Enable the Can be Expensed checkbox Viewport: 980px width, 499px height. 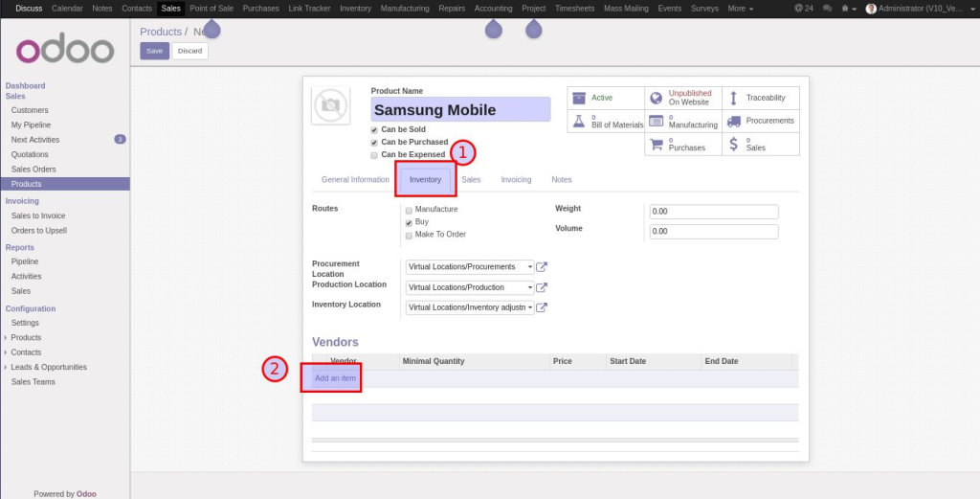point(374,154)
